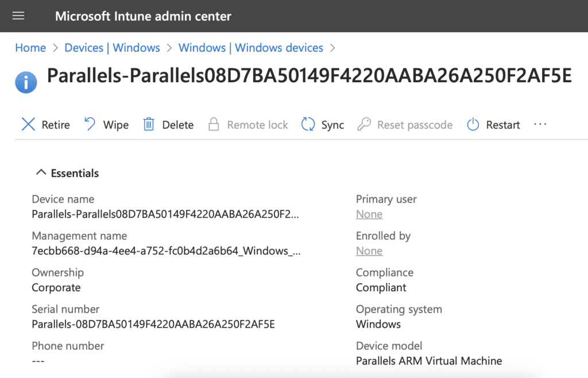Click the Restart power icon
588x378 pixels.
[473, 125]
